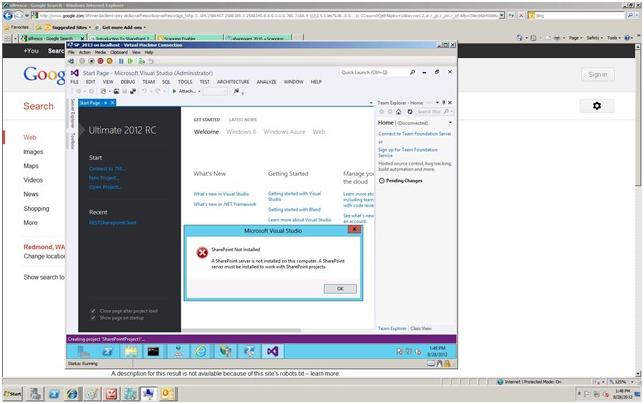Toggle 'Close page after project load' checkbox
This screenshot has height=404, width=644.
pos(93,311)
